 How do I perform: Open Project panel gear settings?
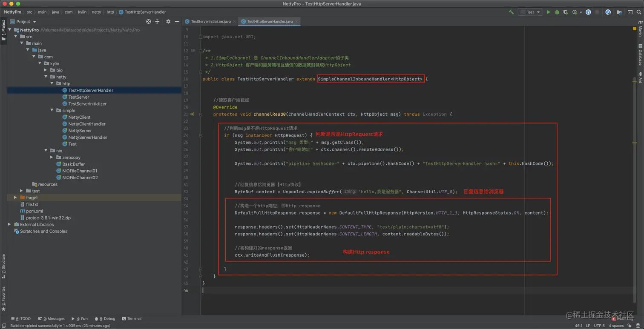click(x=168, y=21)
